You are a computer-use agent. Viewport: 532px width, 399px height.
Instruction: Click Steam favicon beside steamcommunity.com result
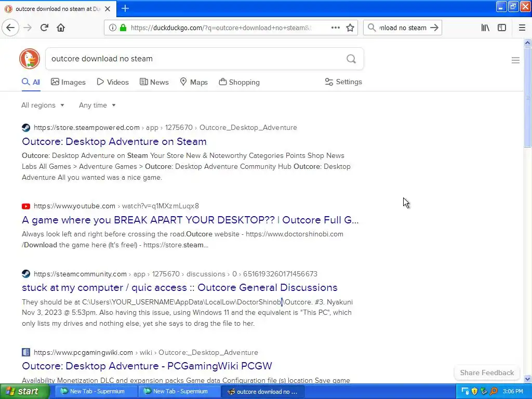(26, 274)
